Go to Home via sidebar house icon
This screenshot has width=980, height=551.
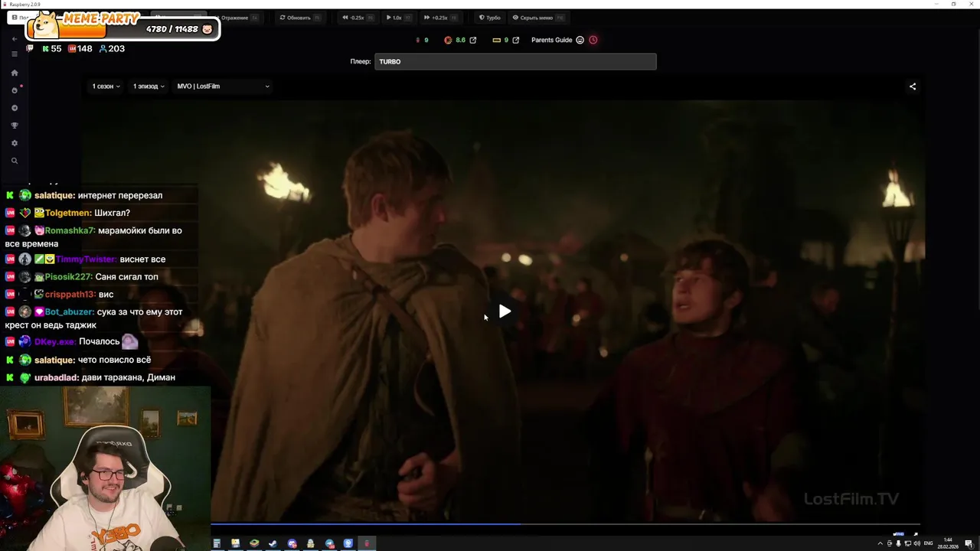point(14,73)
